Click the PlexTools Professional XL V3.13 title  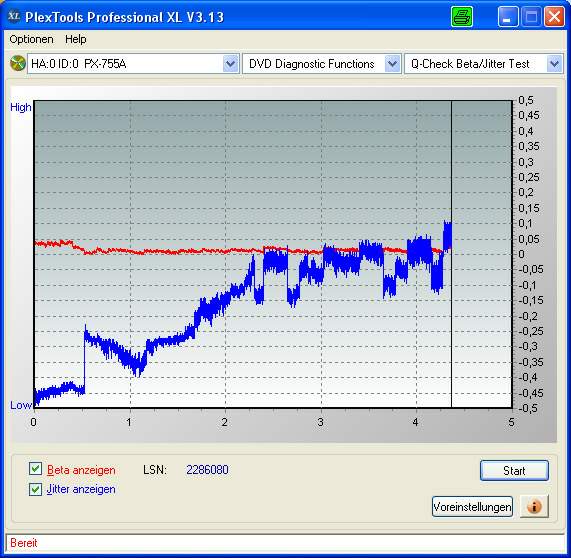point(124,17)
